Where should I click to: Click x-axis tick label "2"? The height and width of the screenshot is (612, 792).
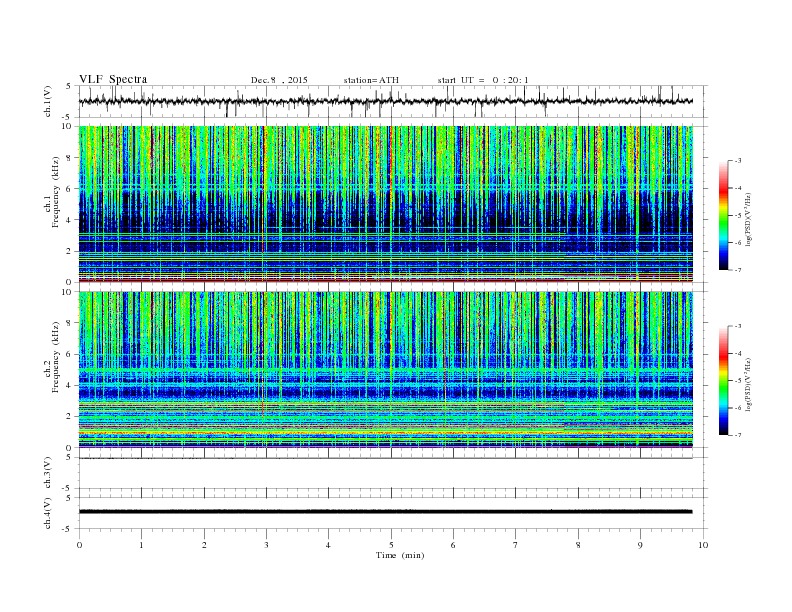point(204,545)
